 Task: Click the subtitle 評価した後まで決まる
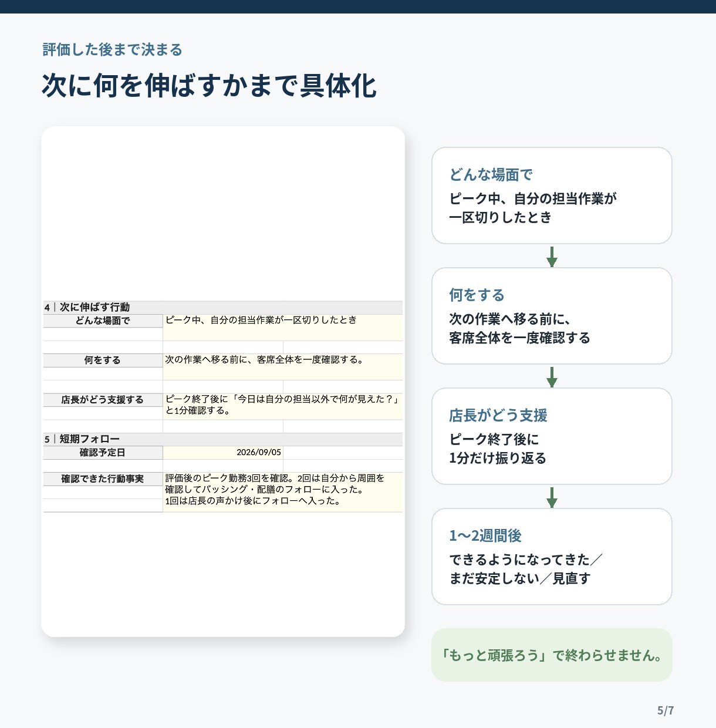(x=112, y=50)
